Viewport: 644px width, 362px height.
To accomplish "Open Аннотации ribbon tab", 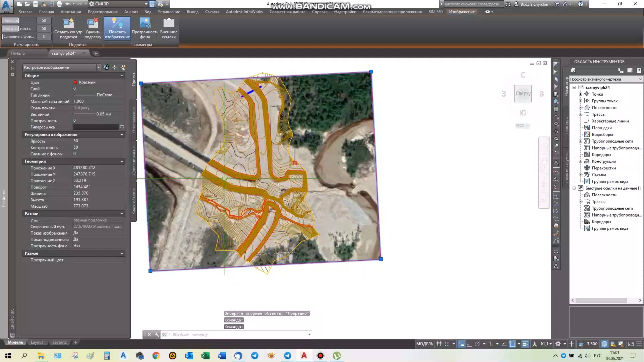I will coord(71,12).
